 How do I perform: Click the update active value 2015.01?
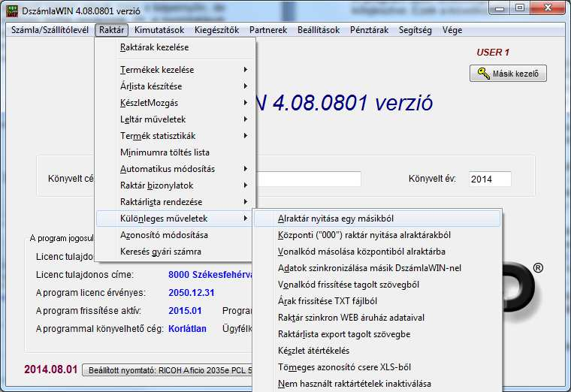point(185,310)
